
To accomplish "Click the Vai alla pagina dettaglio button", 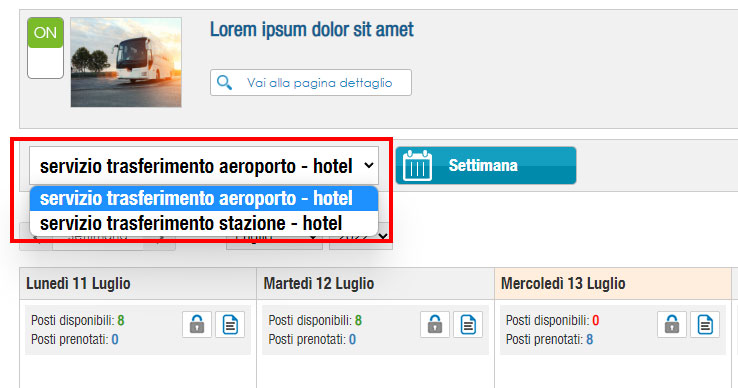I will (311, 82).
